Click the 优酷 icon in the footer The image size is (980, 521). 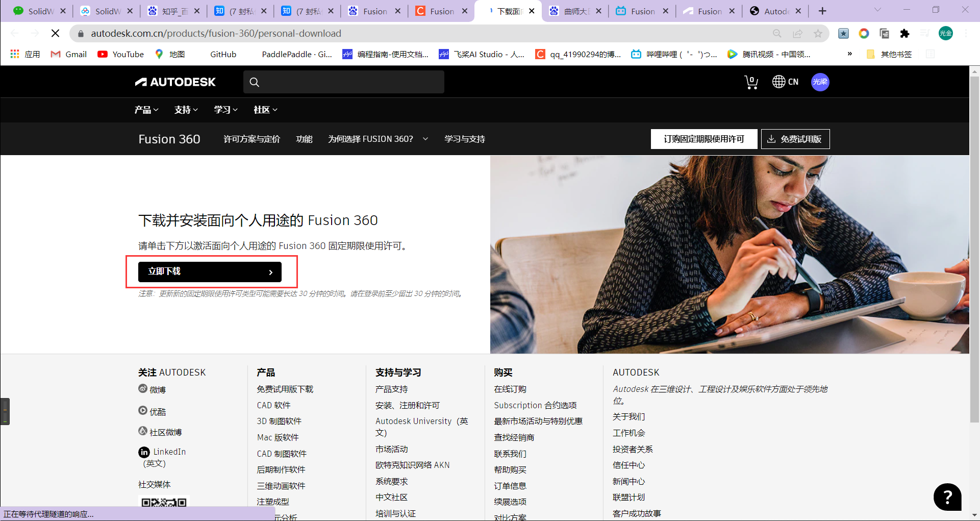[x=143, y=410]
